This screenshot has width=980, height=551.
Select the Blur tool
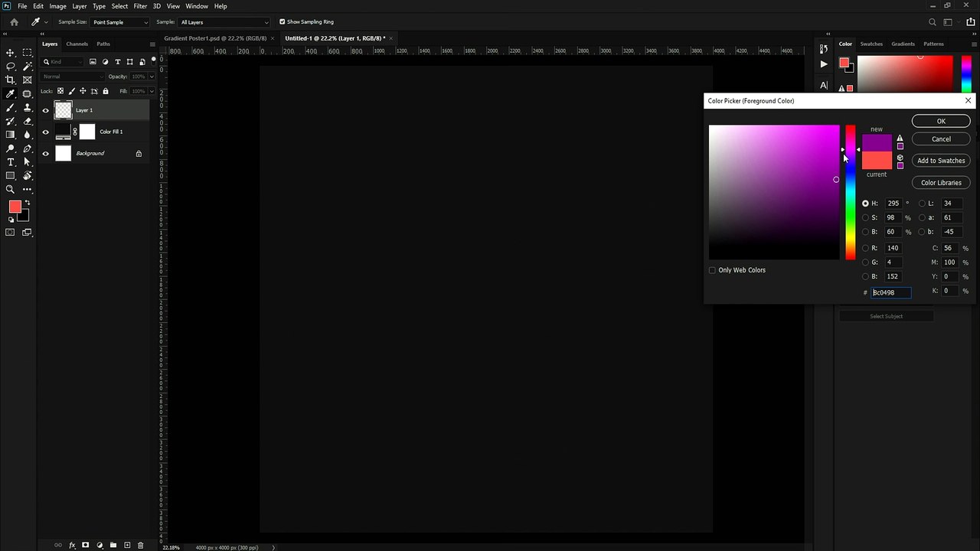(28, 135)
